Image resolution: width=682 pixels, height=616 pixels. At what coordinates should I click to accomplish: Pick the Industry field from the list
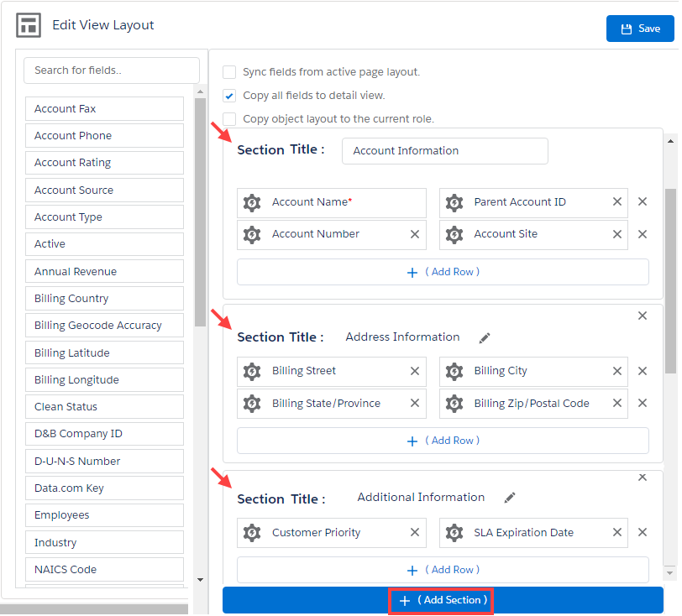pyautogui.click(x=104, y=543)
